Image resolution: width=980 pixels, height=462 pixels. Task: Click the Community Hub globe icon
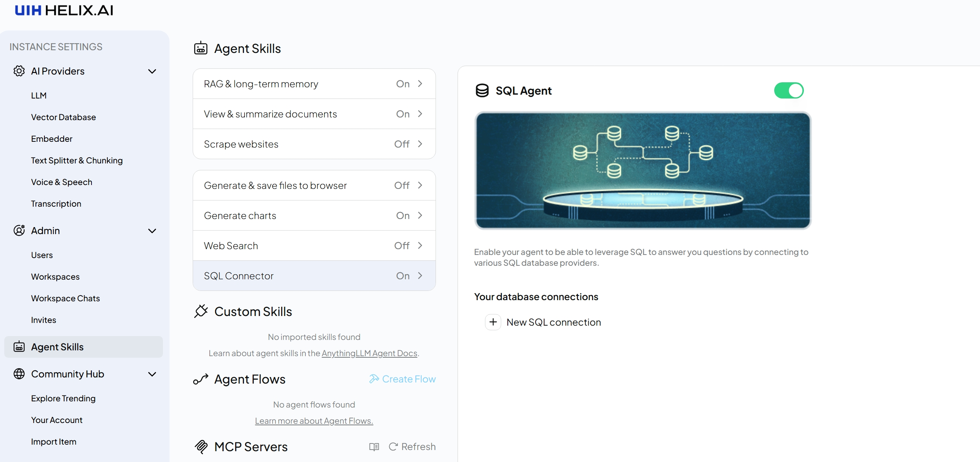[x=19, y=374]
